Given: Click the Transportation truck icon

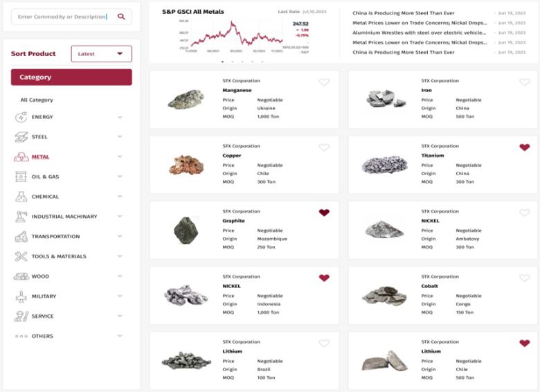Looking at the screenshot, I should [21, 237].
